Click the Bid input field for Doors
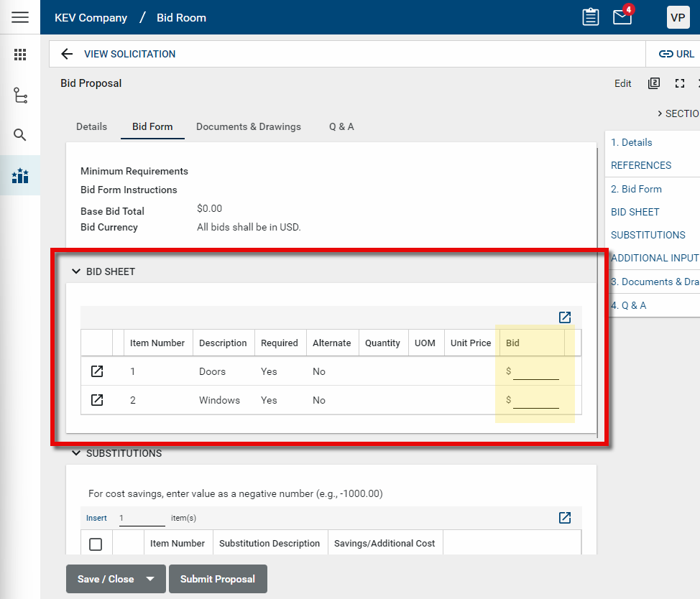Image resolution: width=700 pixels, height=599 pixels. click(536, 371)
